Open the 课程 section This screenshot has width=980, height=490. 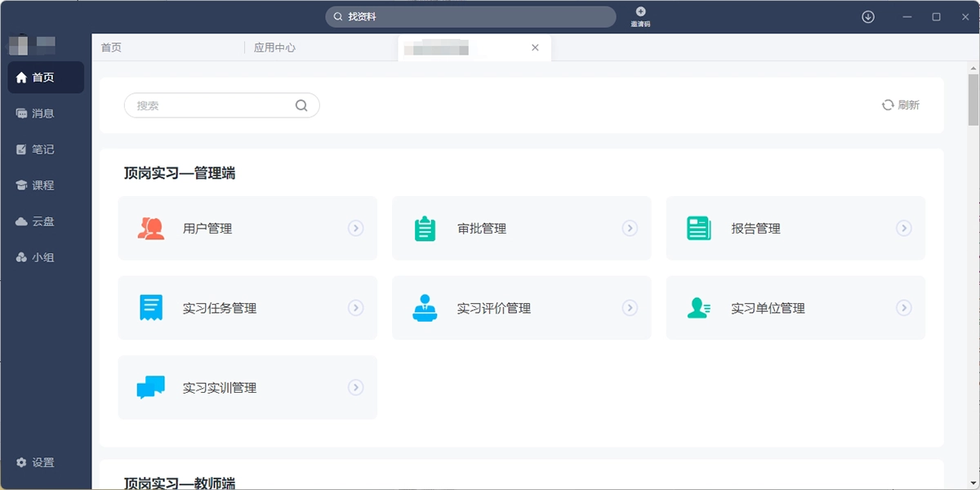[38, 185]
